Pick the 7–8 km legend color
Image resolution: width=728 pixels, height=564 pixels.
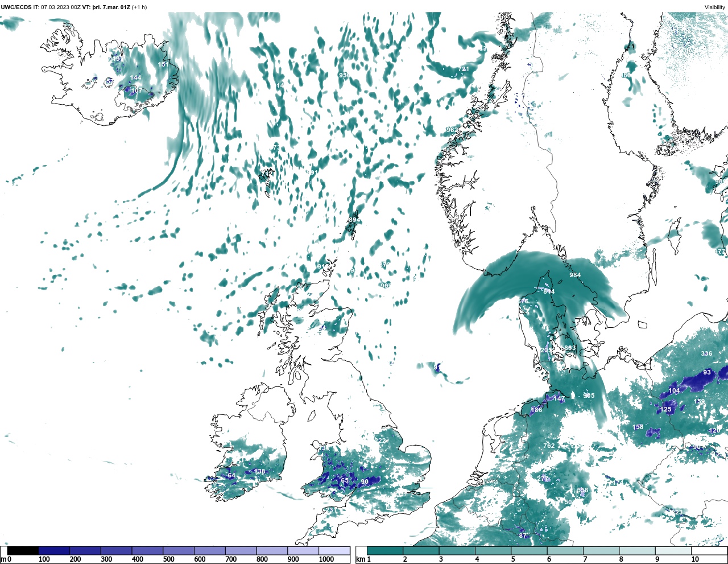coord(601,551)
